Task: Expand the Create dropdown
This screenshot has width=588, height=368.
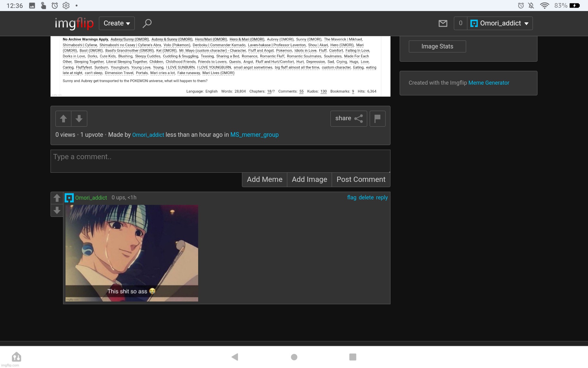Action: (117, 23)
